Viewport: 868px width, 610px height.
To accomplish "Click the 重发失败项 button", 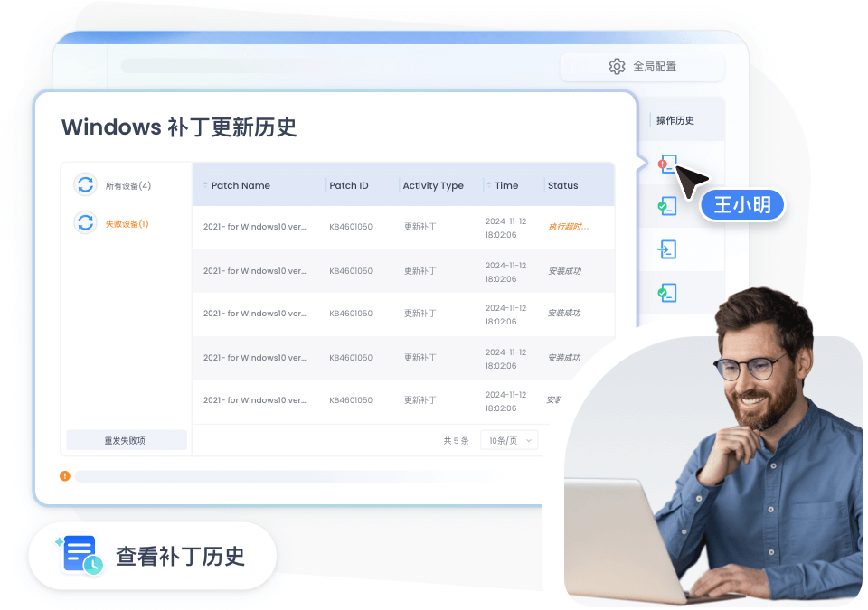I will tap(126, 440).
